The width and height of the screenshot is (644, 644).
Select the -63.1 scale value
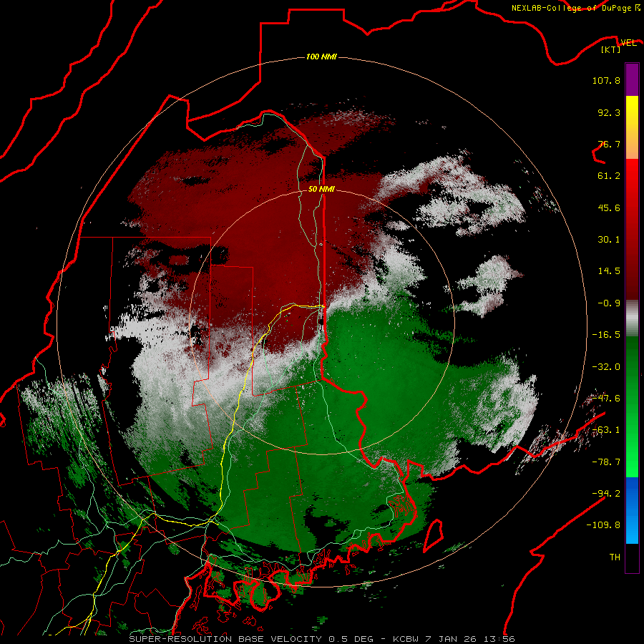(606, 430)
